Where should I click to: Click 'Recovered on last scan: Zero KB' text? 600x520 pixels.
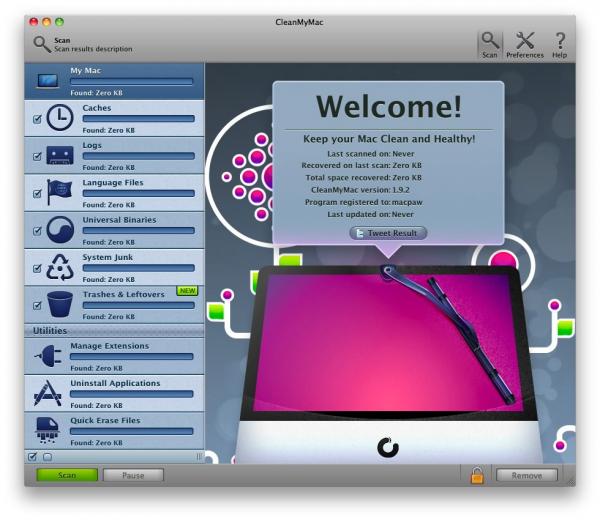tap(361, 165)
